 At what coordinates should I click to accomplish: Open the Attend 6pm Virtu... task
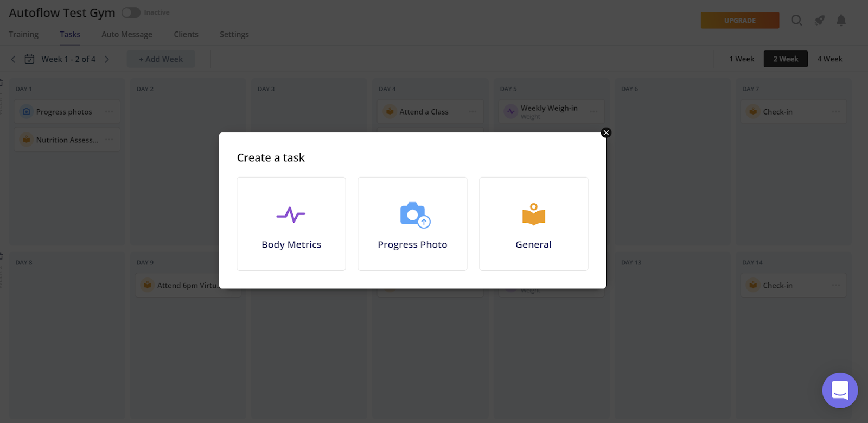(x=188, y=286)
